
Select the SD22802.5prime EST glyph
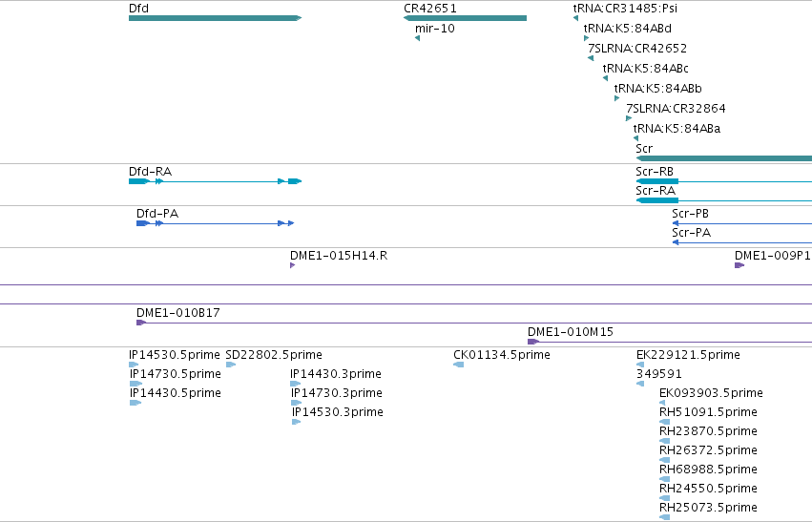(x=231, y=365)
